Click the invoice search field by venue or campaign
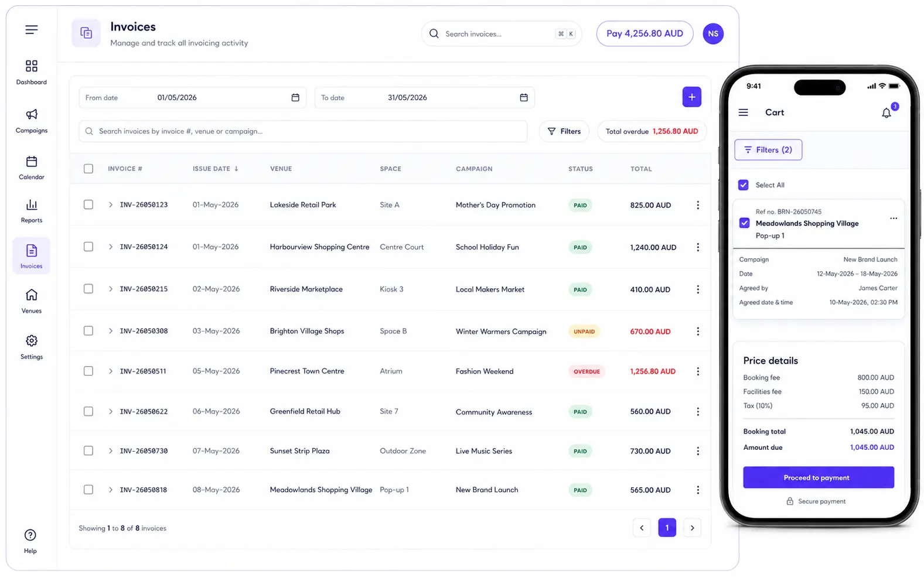This screenshot has width=924, height=584. 303,131
